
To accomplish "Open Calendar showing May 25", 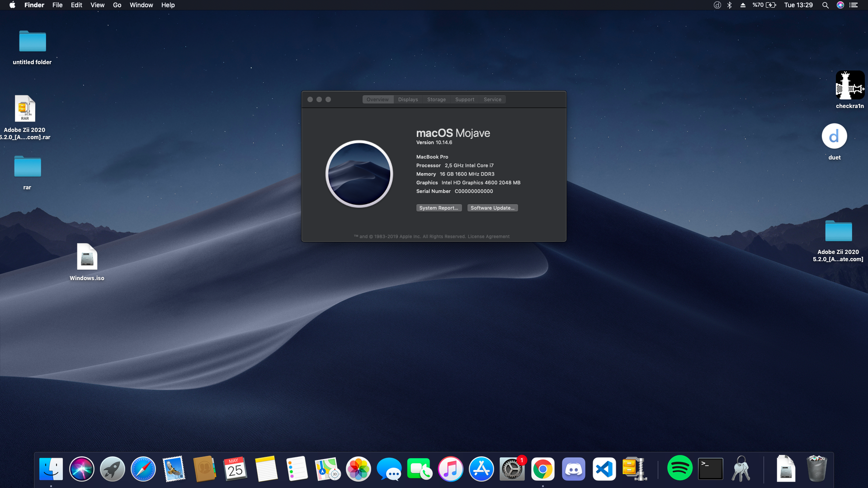I will pos(235,469).
